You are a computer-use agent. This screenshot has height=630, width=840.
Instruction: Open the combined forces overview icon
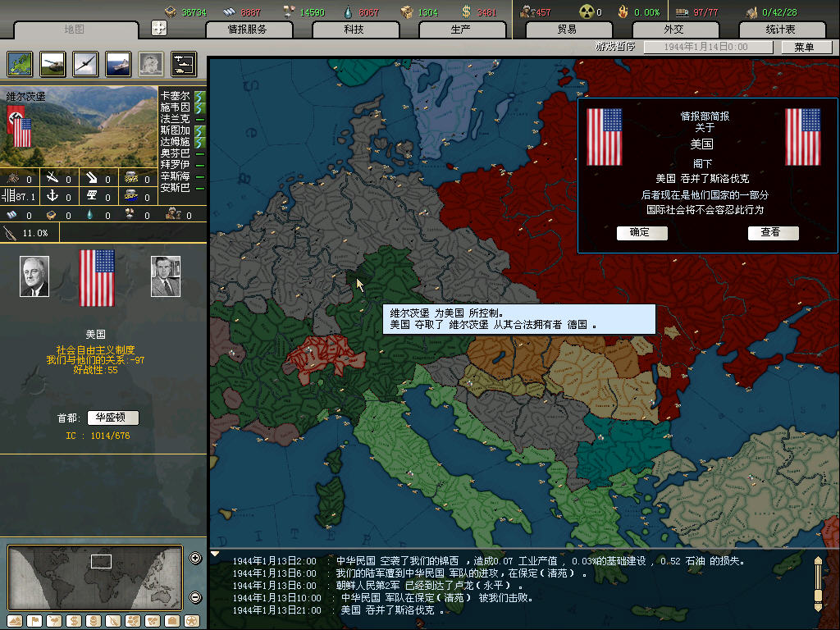(184, 64)
